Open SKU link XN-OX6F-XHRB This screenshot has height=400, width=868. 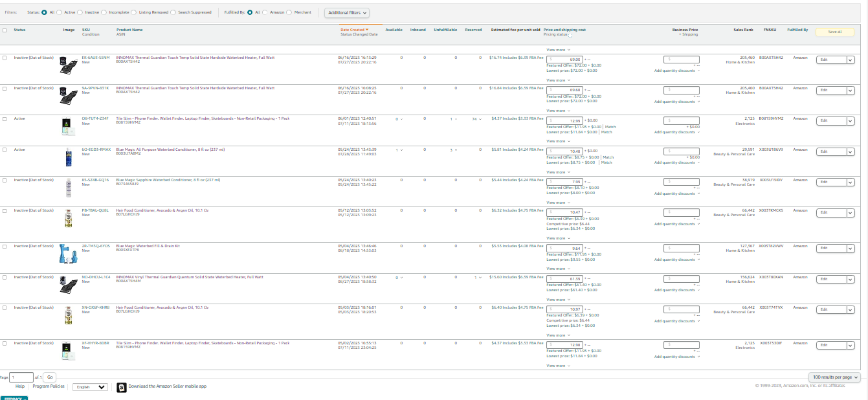click(x=96, y=307)
